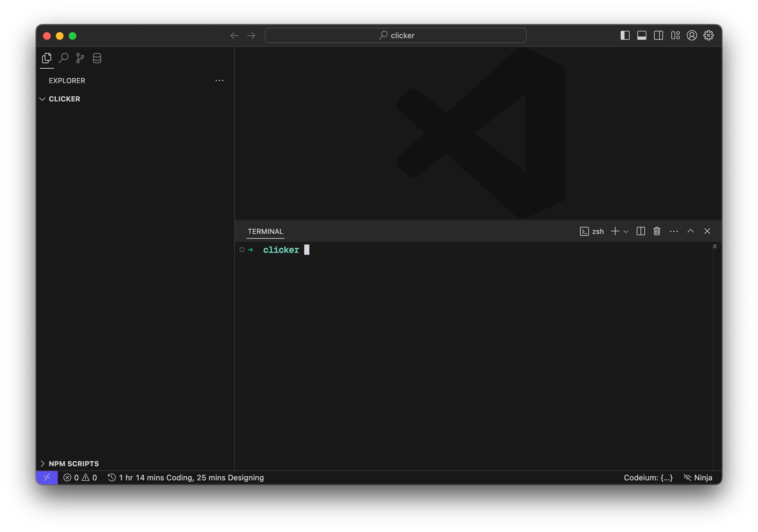Delete the terminal with the trash icon

(657, 231)
